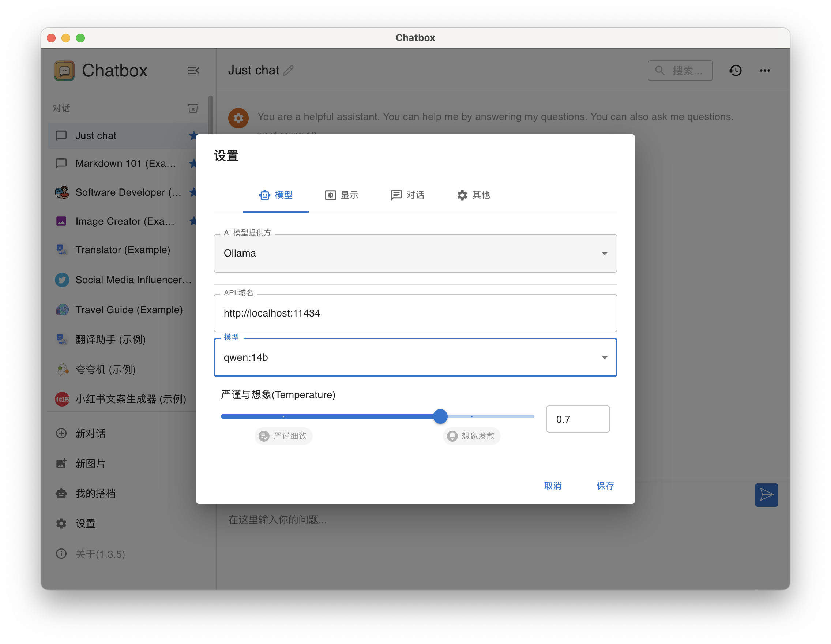Image resolution: width=831 pixels, height=644 pixels.
Task: Click the API 域名 input field
Action: pos(415,313)
